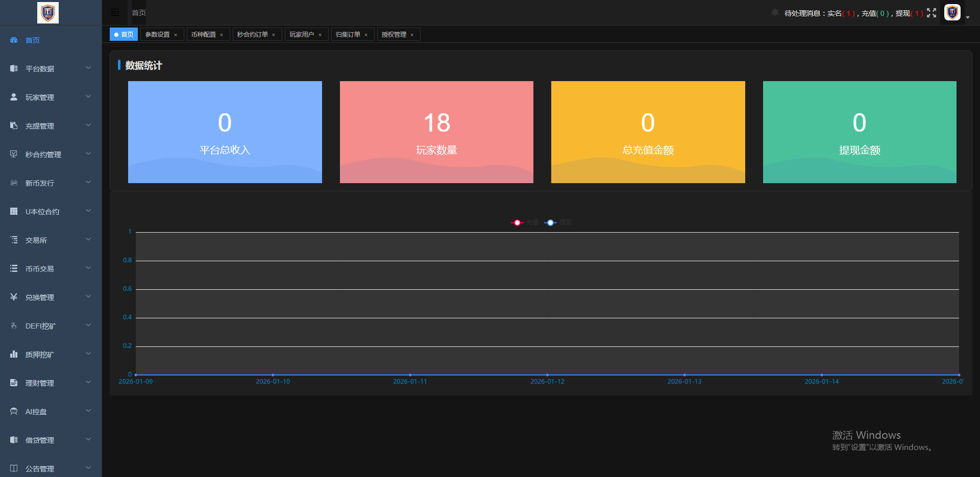Click the 首页 dashboard icon in sidebar

[14, 40]
